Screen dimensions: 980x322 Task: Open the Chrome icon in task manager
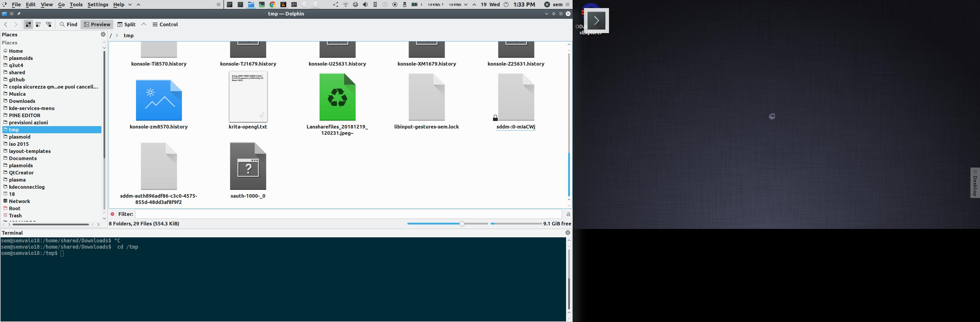pos(272,4)
